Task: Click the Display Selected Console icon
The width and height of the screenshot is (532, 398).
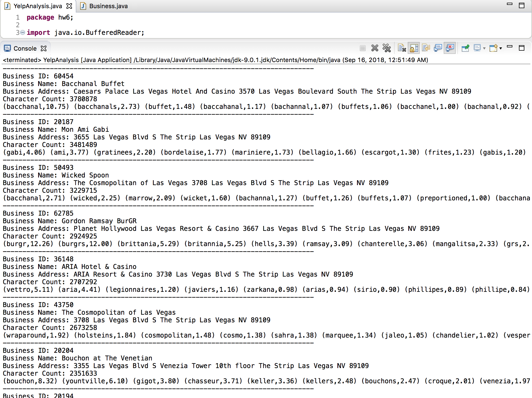Action: click(477, 48)
